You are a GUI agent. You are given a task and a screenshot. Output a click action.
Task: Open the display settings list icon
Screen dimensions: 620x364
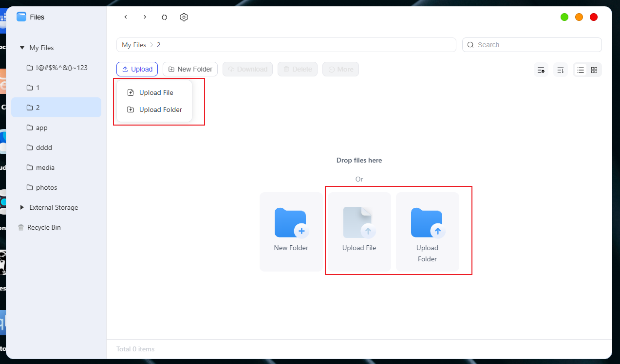click(541, 70)
